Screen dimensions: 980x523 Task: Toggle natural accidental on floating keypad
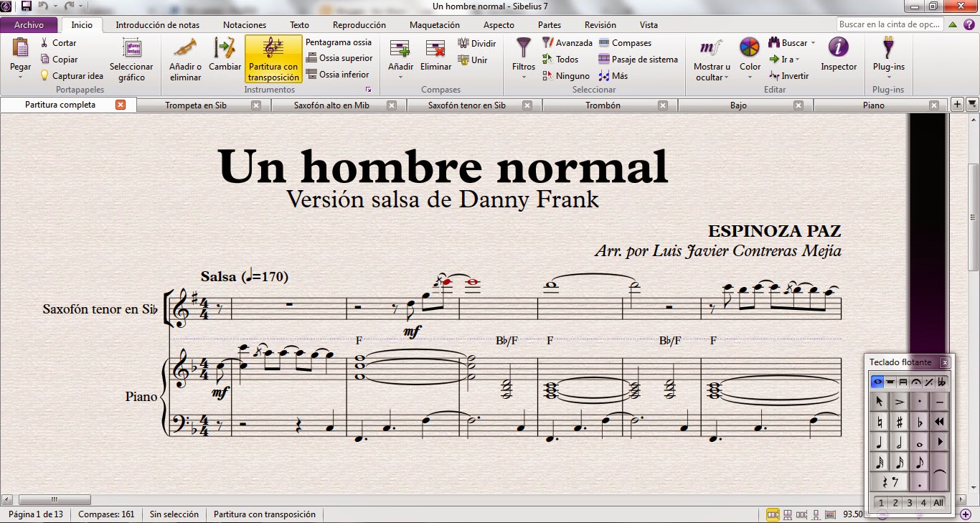(879, 422)
